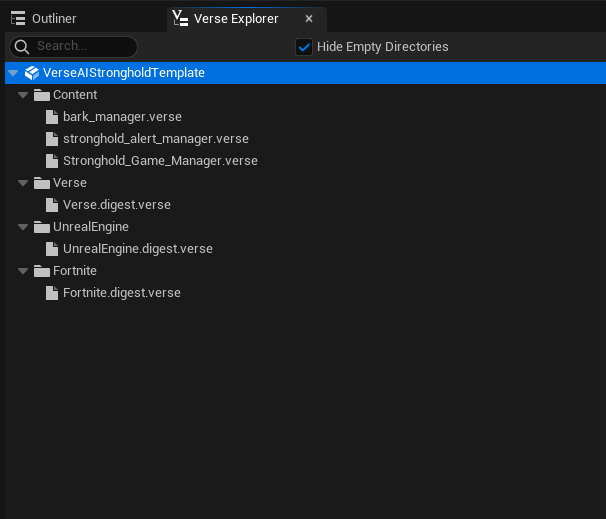Image resolution: width=606 pixels, height=519 pixels.
Task: Select the Fortnite folder name
Action: tap(75, 271)
